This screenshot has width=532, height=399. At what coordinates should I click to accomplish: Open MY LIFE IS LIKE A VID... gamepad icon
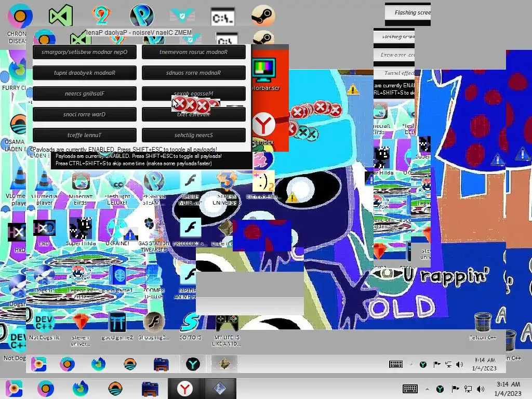[227, 330]
